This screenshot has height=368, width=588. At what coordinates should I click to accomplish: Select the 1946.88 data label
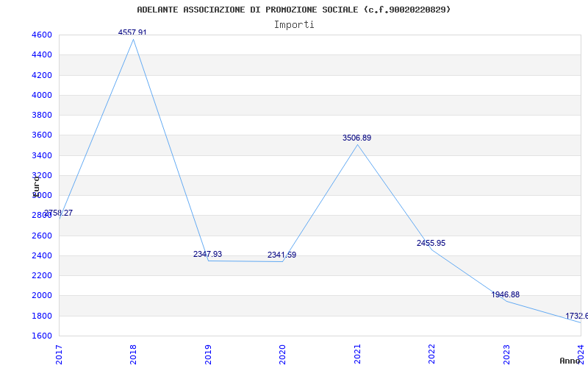(506, 295)
